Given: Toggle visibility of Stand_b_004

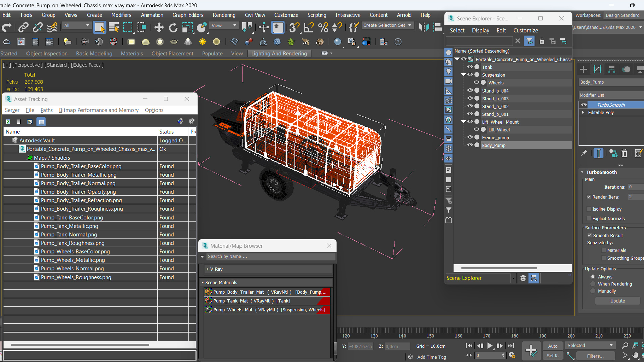Looking at the screenshot, I should [x=470, y=90].
